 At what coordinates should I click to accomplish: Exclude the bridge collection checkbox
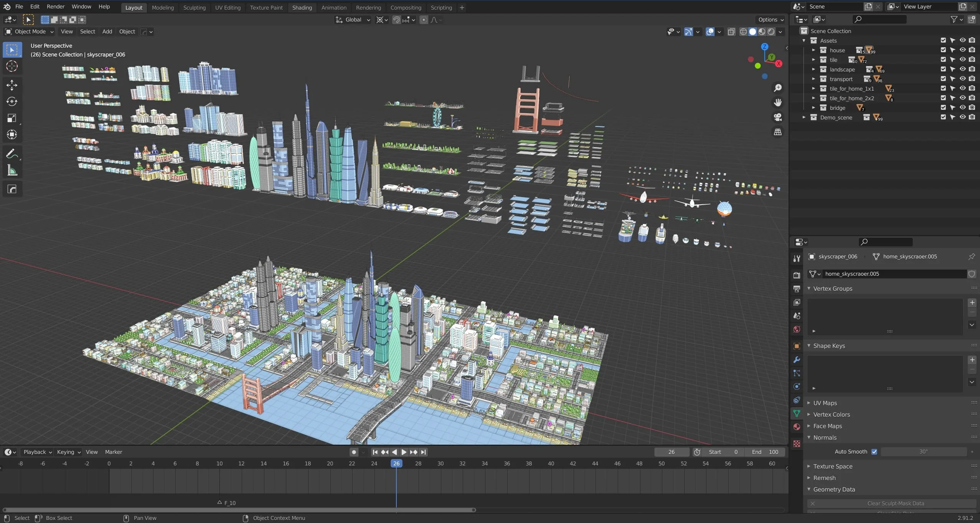944,108
